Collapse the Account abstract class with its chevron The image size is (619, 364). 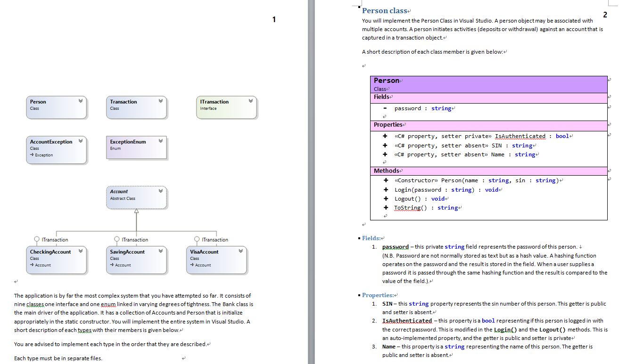click(x=160, y=191)
